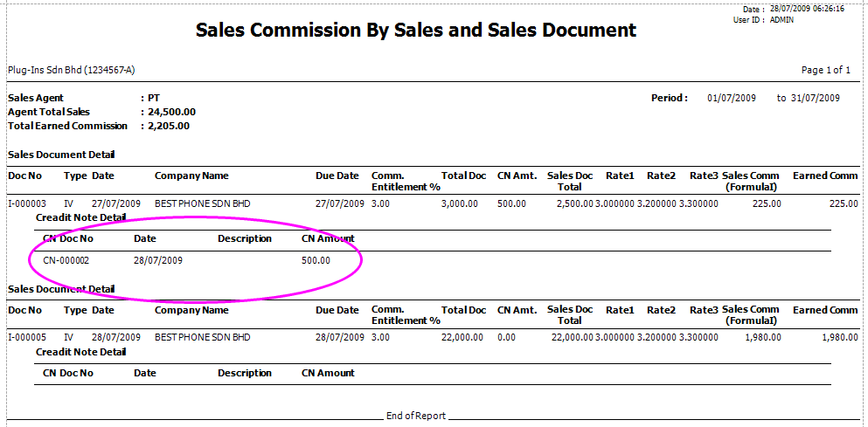Click Agent Total Sales value 24,500.00
This screenshot has width=868, height=427.
coord(171,112)
